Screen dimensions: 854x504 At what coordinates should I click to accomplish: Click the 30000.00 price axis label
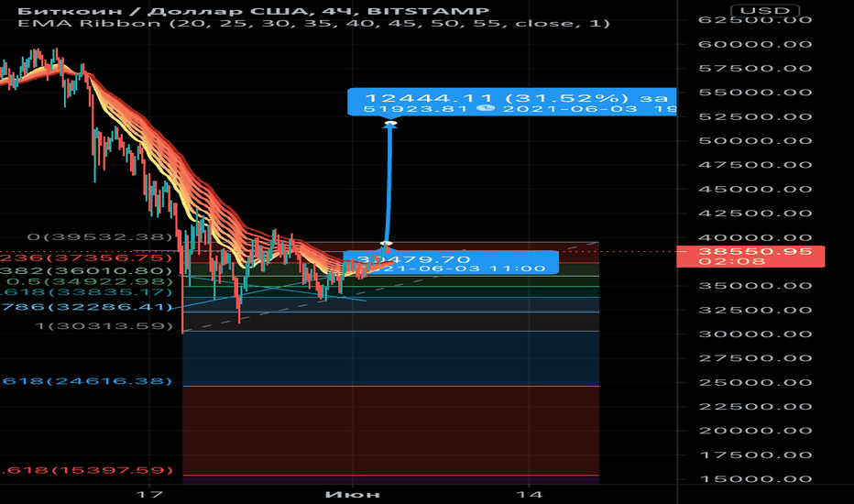click(x=755, y=334)
